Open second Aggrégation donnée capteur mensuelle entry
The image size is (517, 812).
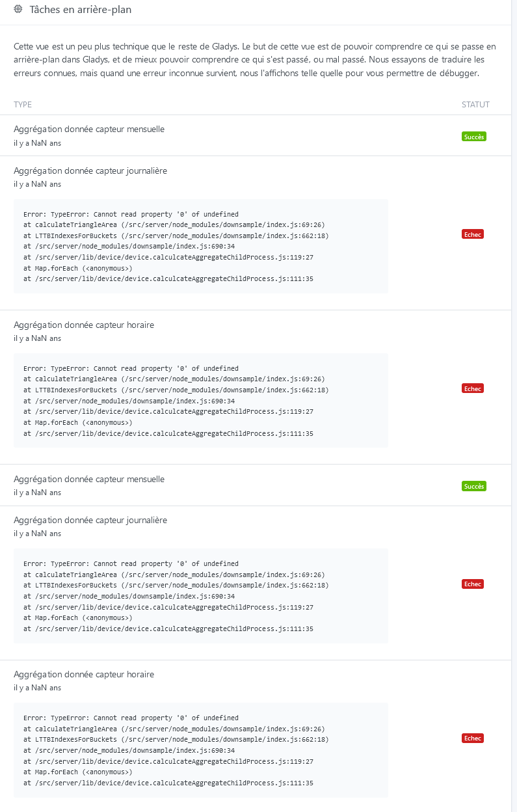click(x=89, y=480)
